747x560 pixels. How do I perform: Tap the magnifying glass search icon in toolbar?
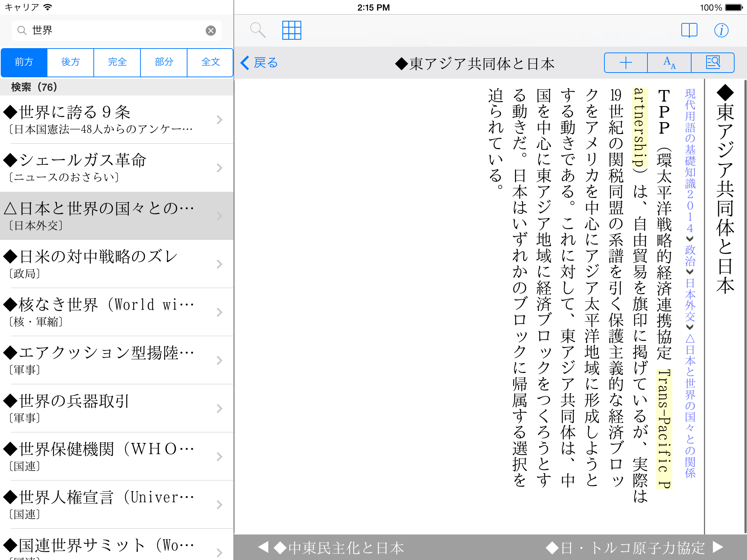258,30
